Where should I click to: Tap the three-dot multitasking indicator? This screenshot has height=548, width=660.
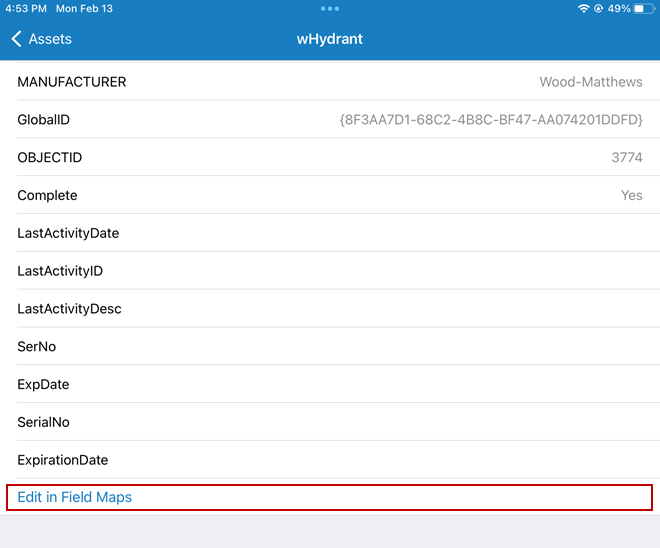click(330, 8)
